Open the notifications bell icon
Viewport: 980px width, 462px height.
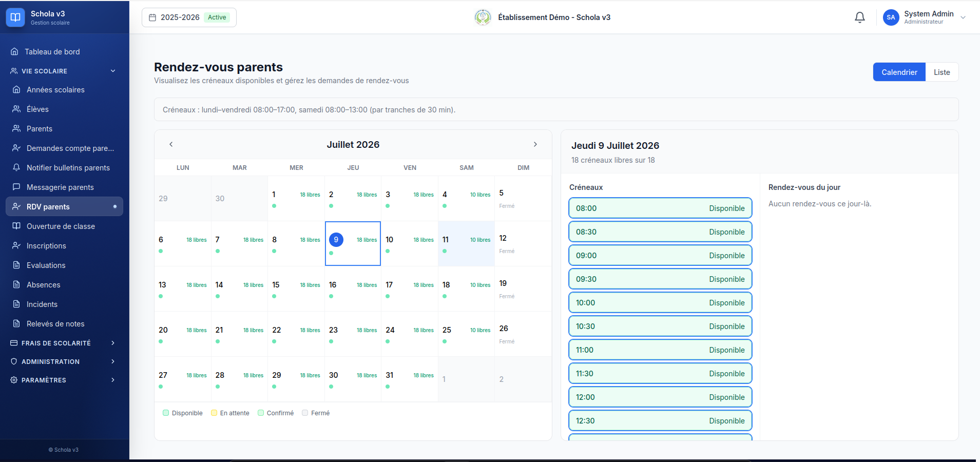point(860,17)
